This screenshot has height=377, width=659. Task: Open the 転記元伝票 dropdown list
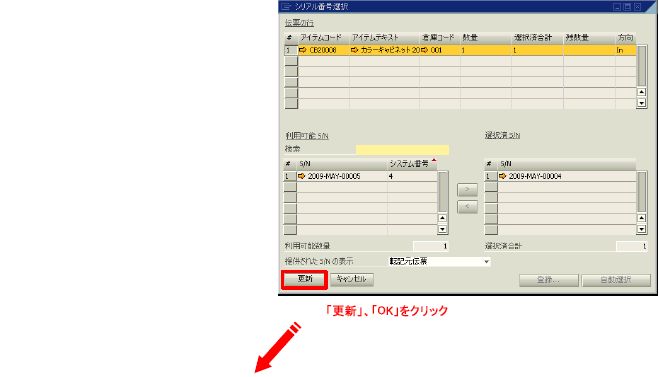coord(486,261)
